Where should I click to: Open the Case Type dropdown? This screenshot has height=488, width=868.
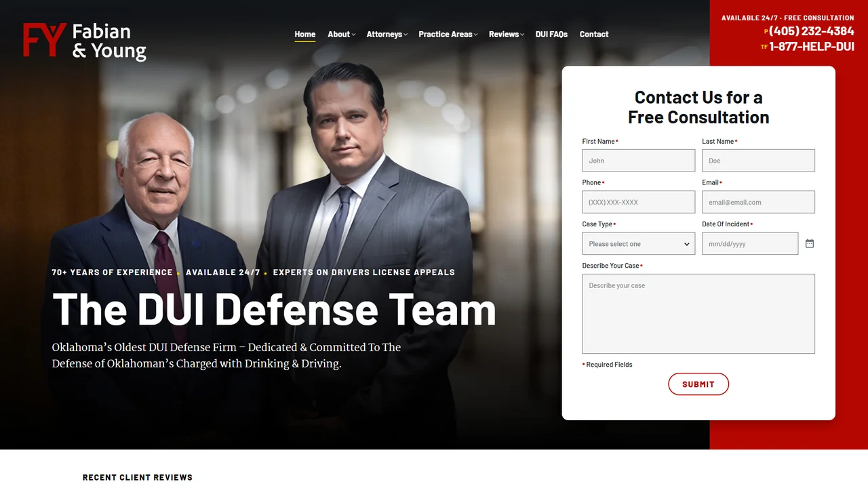(x=639, y=244)
